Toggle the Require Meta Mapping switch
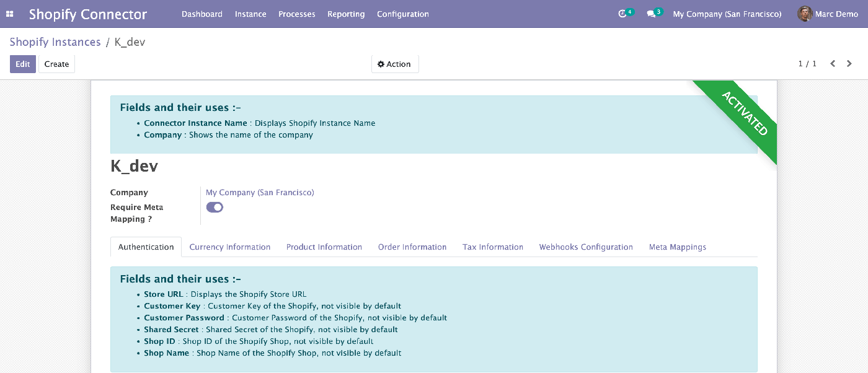 [215, 208]
